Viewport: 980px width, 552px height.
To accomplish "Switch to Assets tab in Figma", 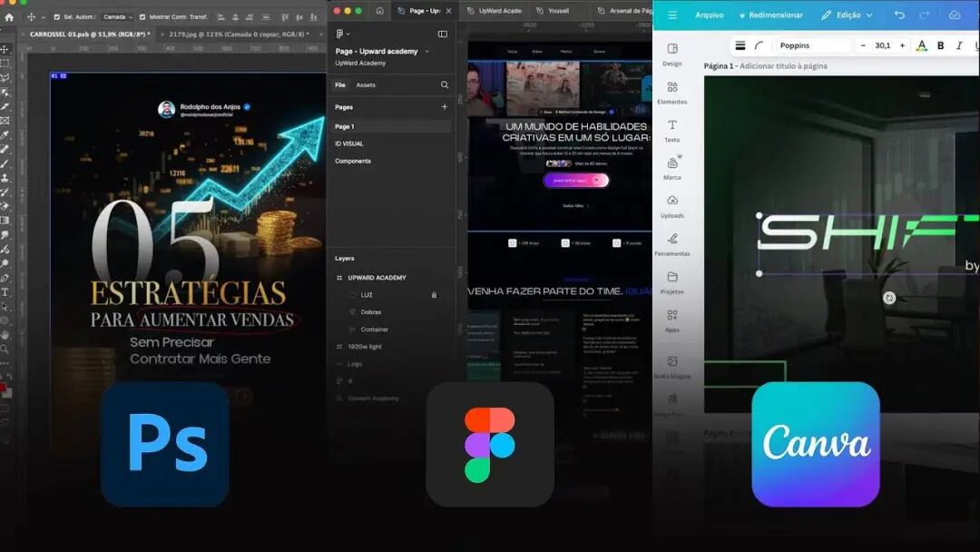I will tap(366, 85).
